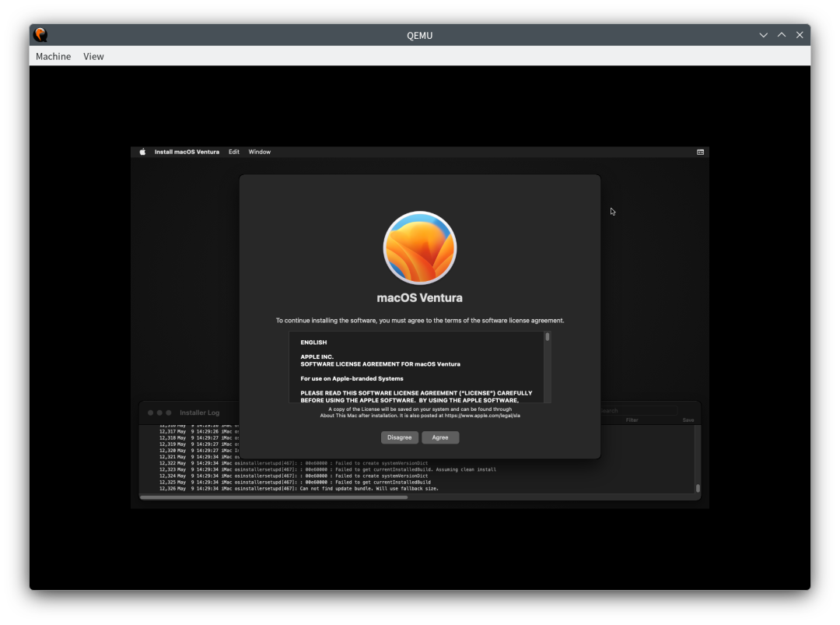
Task: Click 'For use on Apple-branded Systems' line
Action: [352, 379]
